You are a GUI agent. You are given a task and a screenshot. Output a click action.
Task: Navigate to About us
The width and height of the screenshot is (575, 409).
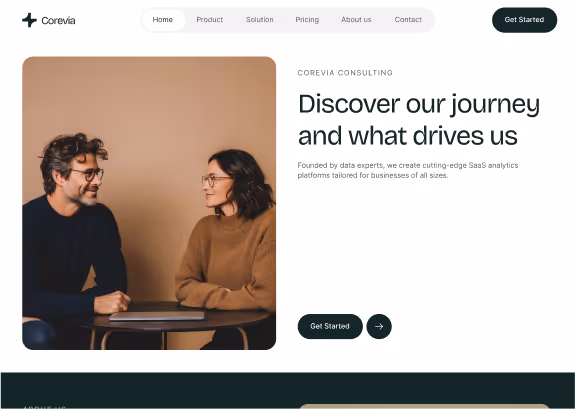tap(356, 20)
